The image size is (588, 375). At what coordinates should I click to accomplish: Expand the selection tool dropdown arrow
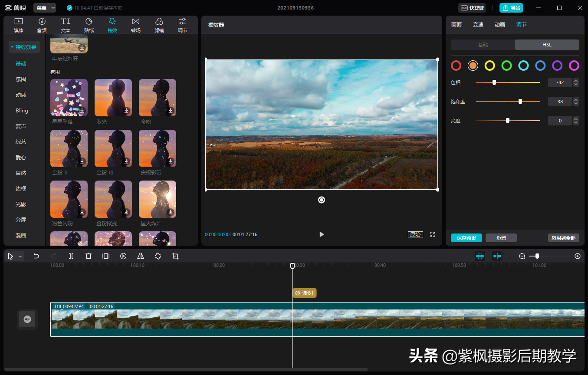(x=20, y=257)
